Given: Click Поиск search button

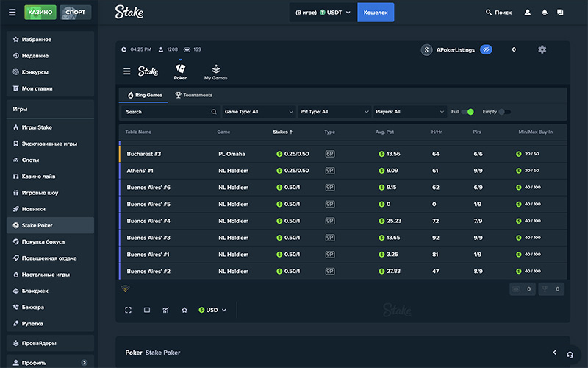Looking at the screenshot, I should pos(499,13).
